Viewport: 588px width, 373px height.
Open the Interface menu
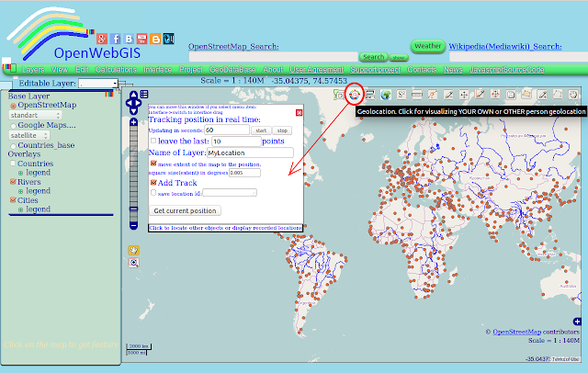click(x=157, y=70)
